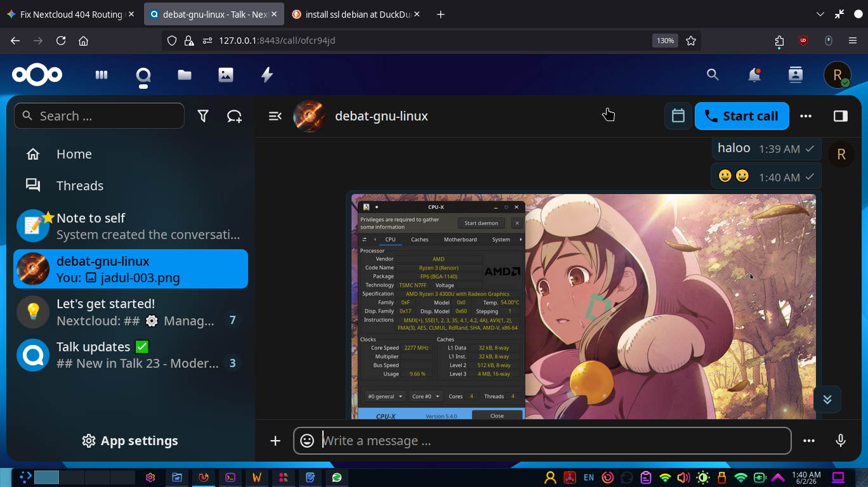Bookmark this page with star
Viewport: 868px width, 487px height.
(x=691, y=41)
